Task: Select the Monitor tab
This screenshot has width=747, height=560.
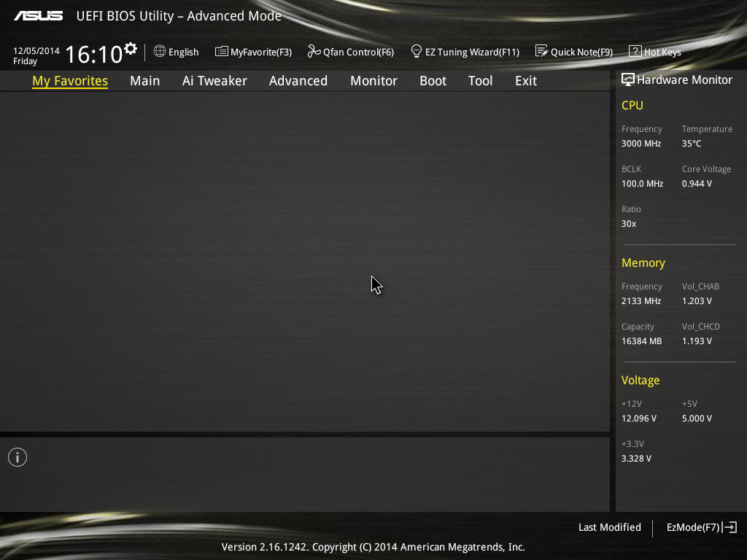Action: (374, 81)
